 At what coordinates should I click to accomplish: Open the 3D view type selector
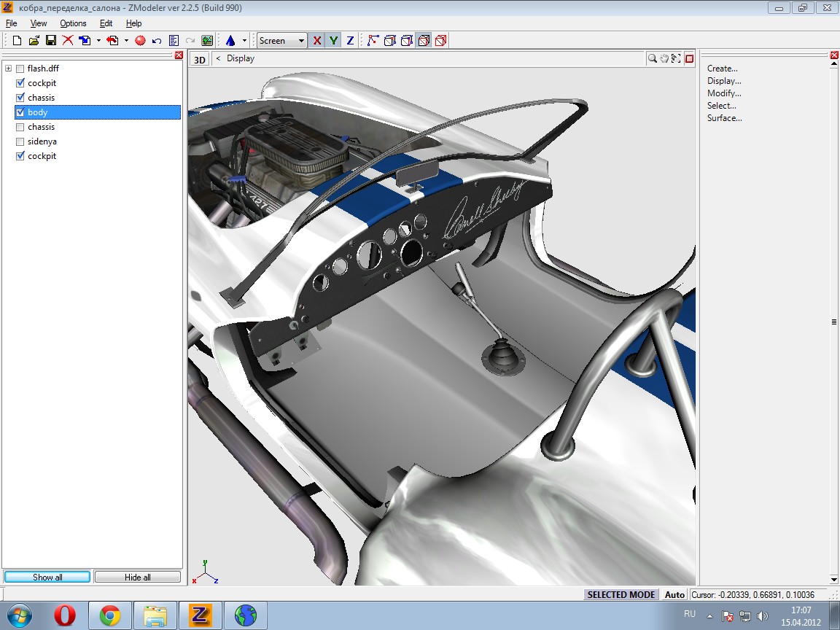199,59
